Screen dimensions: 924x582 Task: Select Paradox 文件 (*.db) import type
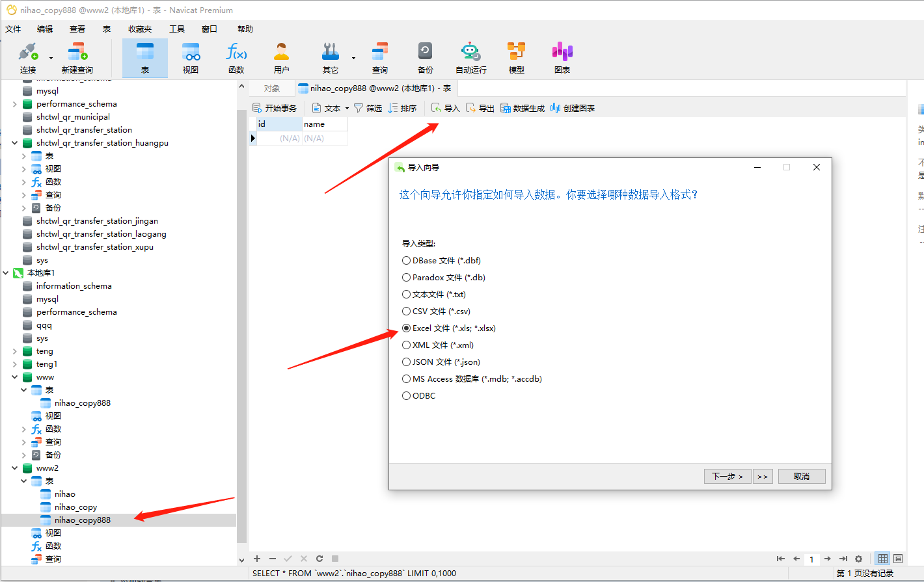point(444,278)
